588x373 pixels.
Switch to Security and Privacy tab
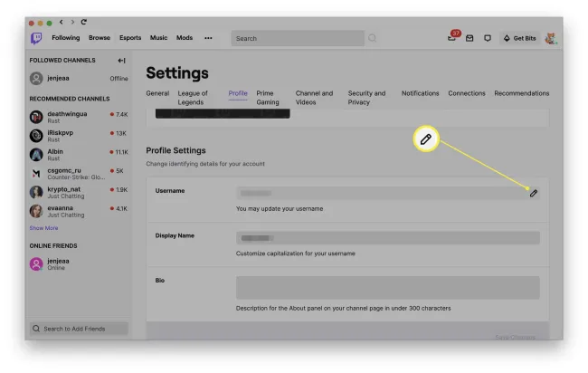pos(366,98)
